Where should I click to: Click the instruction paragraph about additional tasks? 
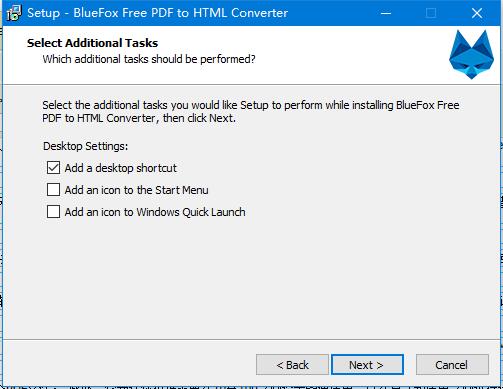[x=251, y=112]
